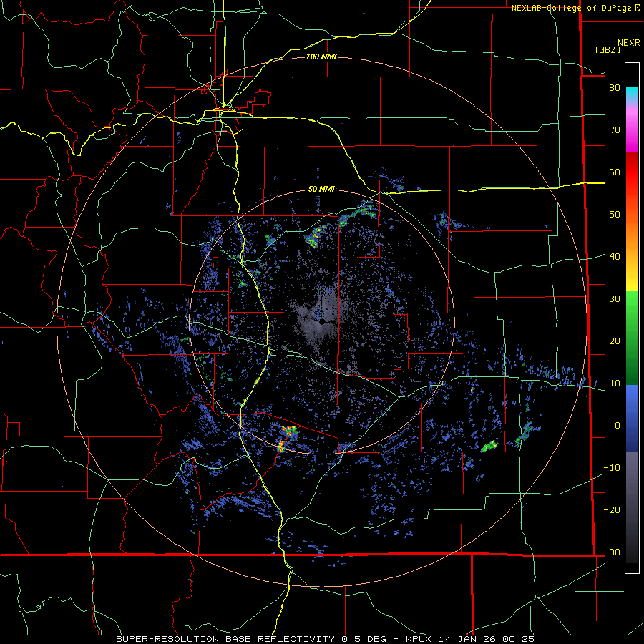Select the 50 value on dBZ scale
This screenshot has width=644, height=644.
pyautogui.click(x=615, y=215)
